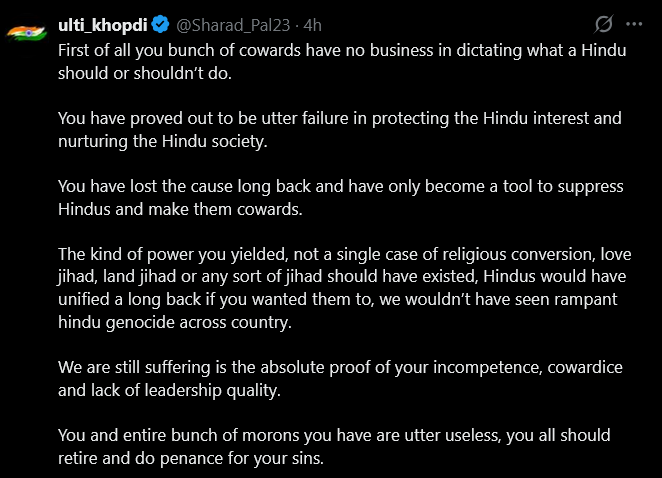
Task: Click the blue verified badge
Action: [x=158, y=24]
